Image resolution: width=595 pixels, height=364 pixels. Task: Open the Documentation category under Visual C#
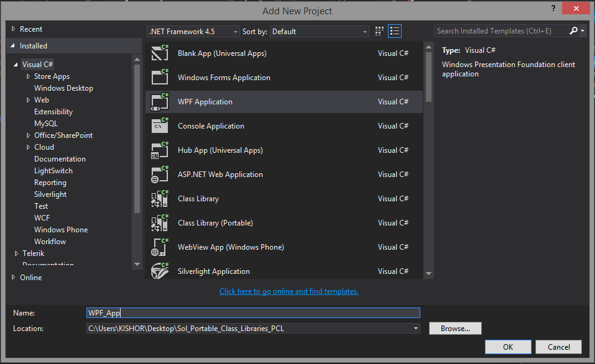pyautogui.click(x=60, y=159)
